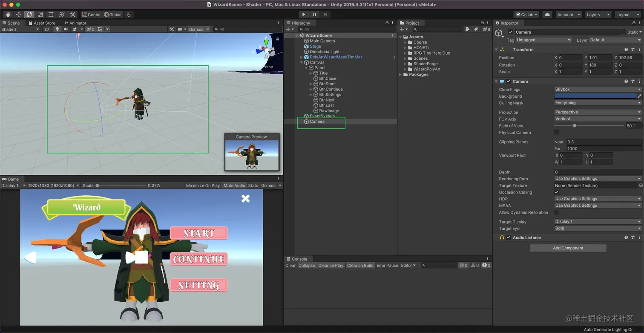Screen dimensions: 644x333
Task: Select the Hand tool in the toolbar
Action: point(8,14)
